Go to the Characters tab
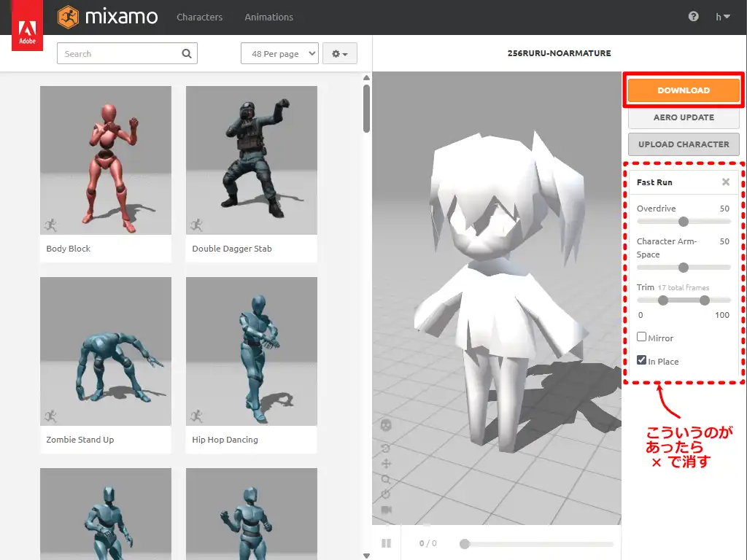Image resolution: width=747 pixels, height=560 pixels. (199, 17)
